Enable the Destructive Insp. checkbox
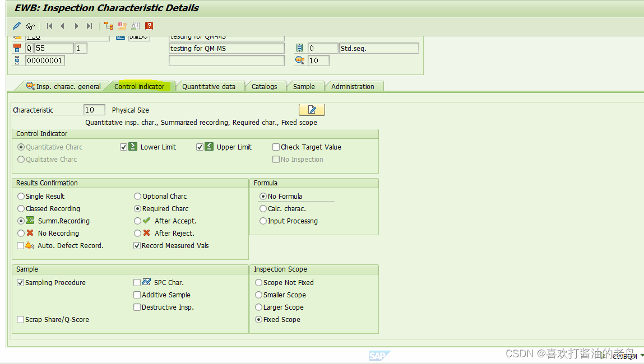 click(x=137, y=307)
